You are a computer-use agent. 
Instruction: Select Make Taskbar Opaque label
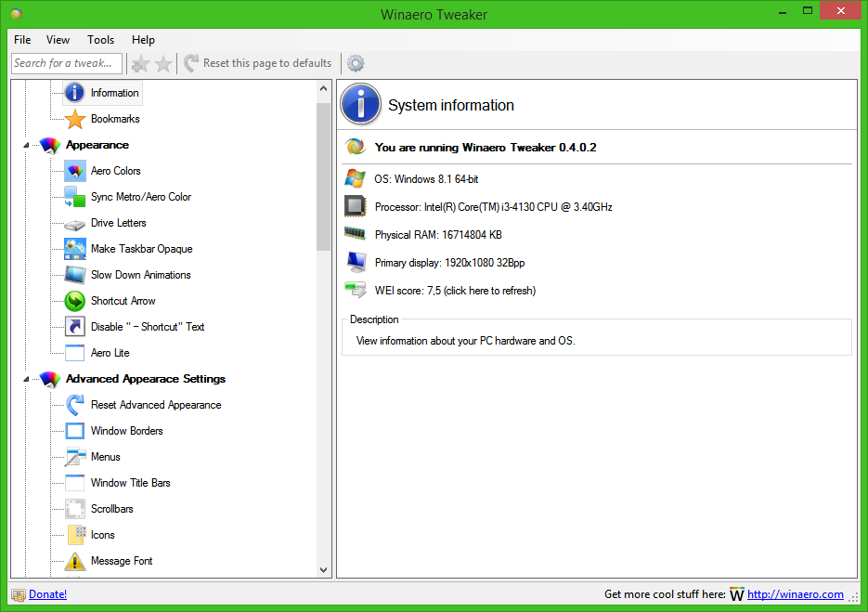click(x=142, y=249)
